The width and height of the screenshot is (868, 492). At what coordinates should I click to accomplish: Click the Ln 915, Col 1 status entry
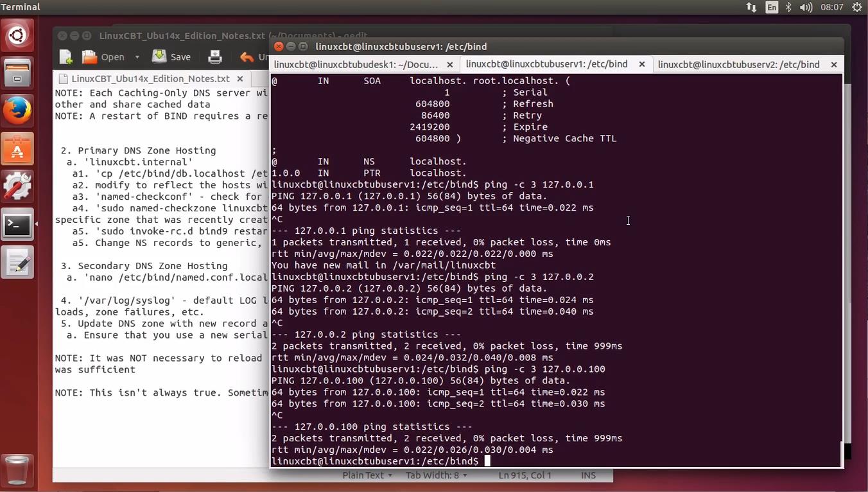[525, 475]
